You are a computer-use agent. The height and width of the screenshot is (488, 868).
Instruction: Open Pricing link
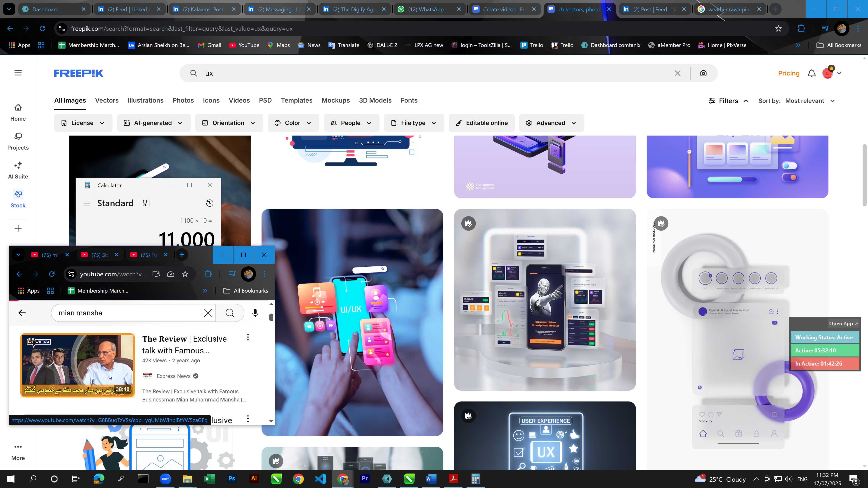[x=788, y=73]
